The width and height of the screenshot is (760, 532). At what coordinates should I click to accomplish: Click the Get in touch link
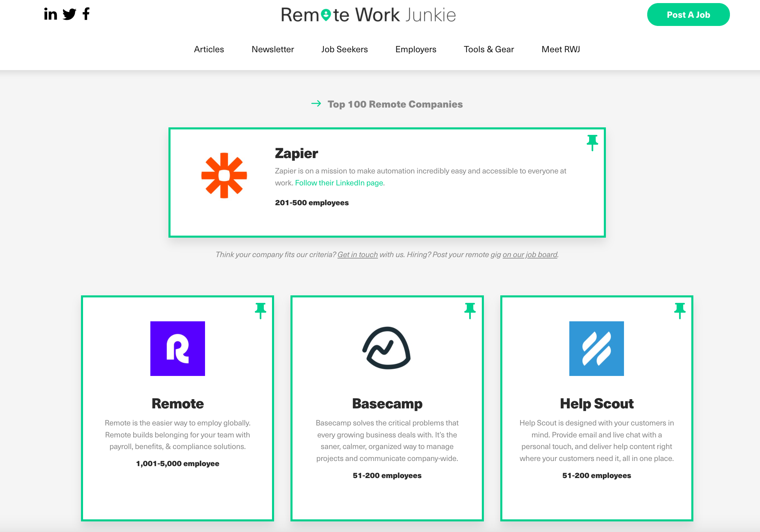tap(357, 254)
